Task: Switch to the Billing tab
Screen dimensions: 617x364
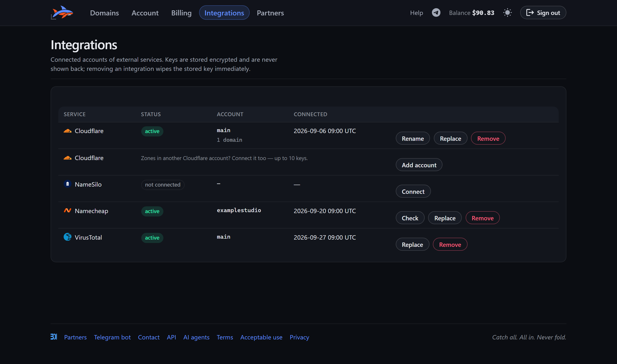Action: pyautogui.click(x=181, y=13)
